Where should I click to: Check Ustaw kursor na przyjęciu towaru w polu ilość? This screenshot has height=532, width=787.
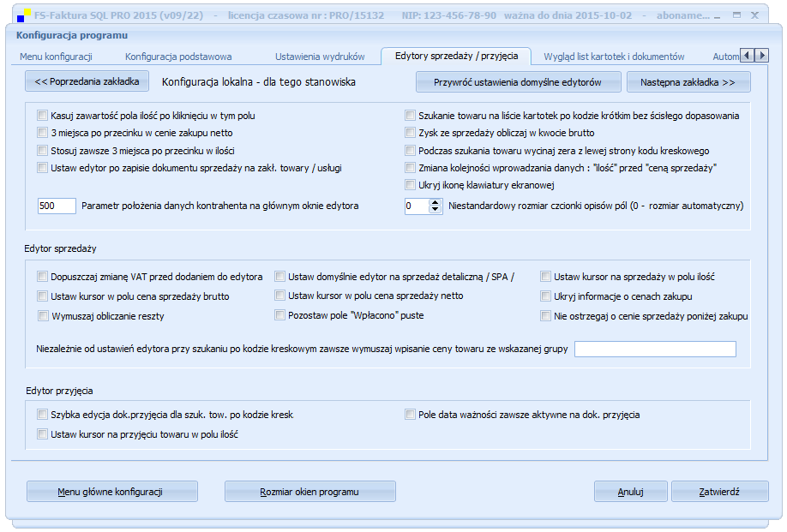(x=42, y=434)
